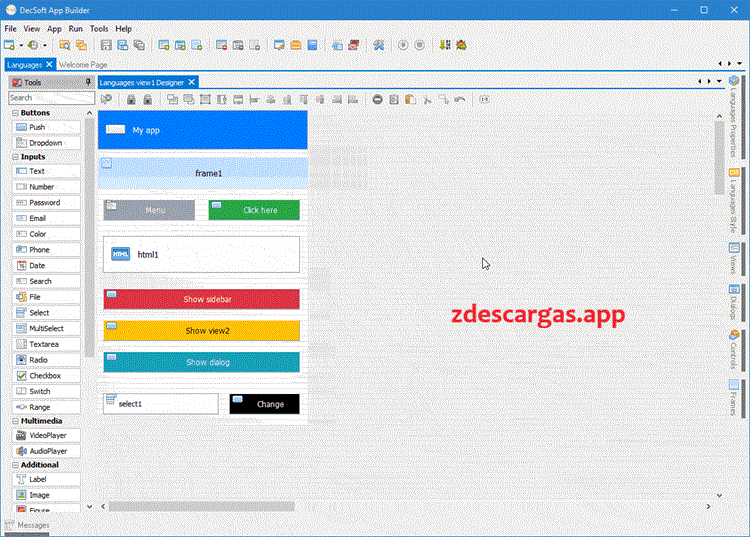The height and width of the screenshot is (537, 750).
Task: Switch to the Welcome Page tab
Action: click(x=83, y=65)
